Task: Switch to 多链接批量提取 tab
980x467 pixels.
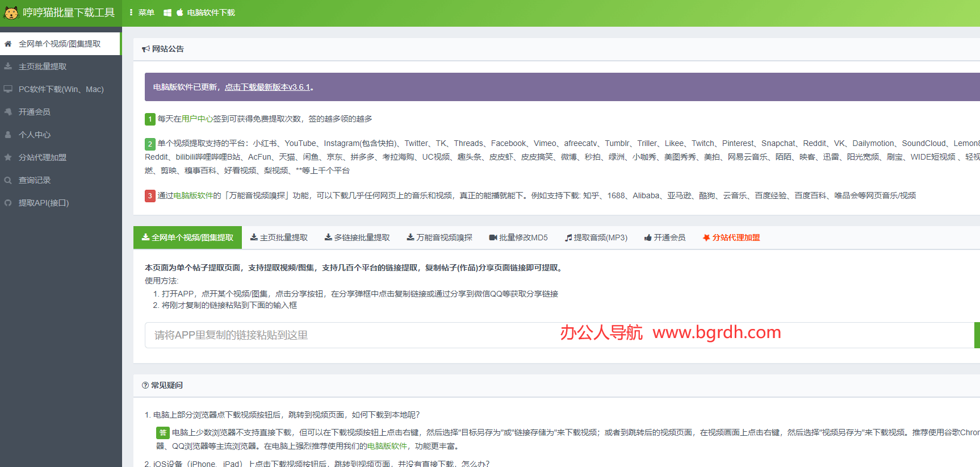Action: (357, 237)
